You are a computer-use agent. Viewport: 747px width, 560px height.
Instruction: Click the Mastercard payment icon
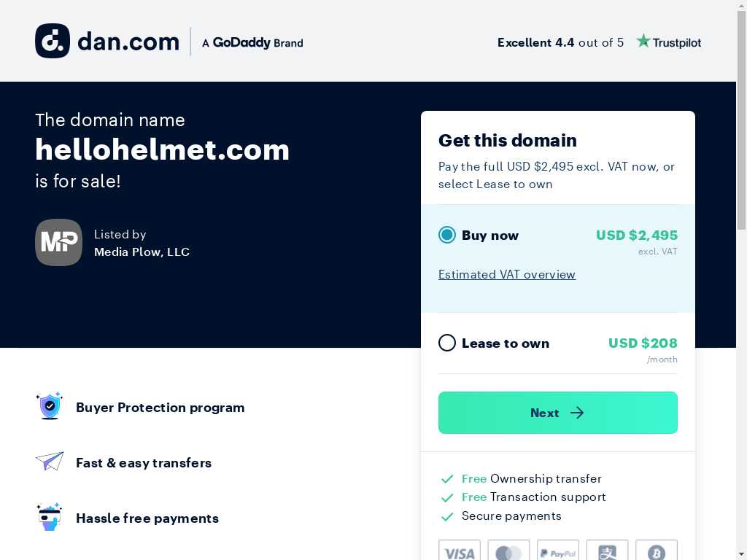[x=508, y=551]
